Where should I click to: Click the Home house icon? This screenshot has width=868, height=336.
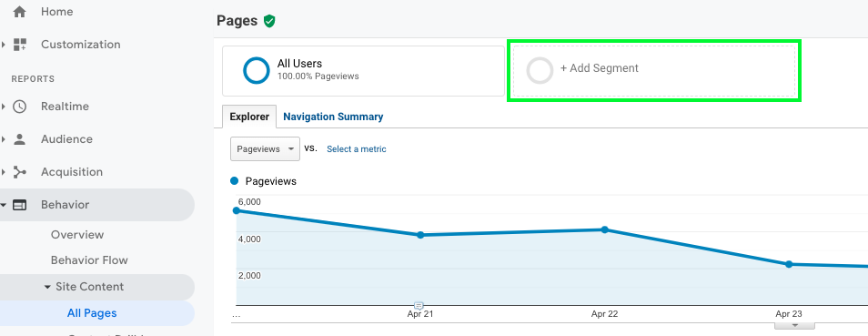pyautogui.click(x=19, y=12)
